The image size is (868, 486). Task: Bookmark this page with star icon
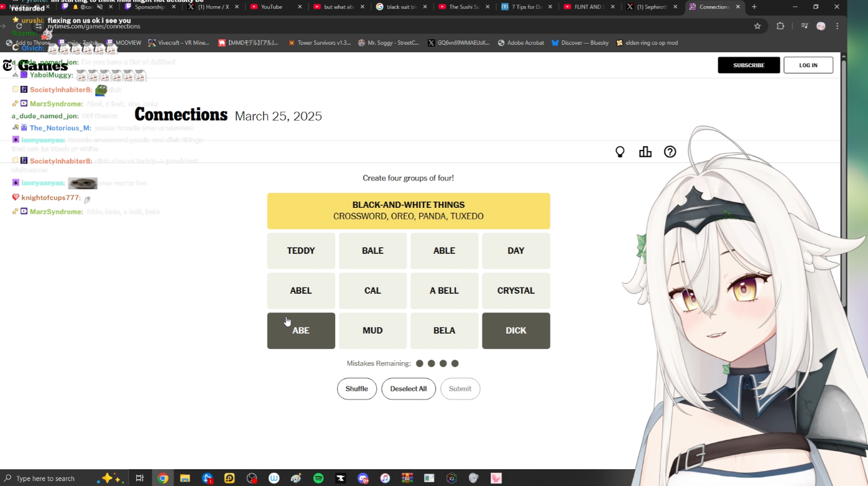click(x=757, y=26)
